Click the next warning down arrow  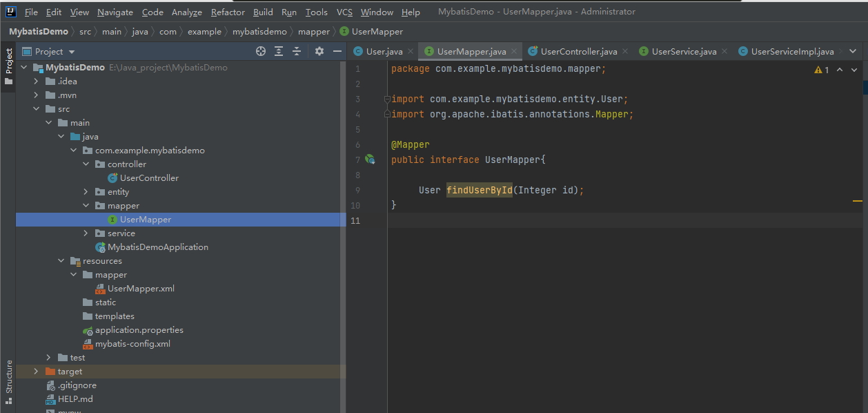[854, 69]
